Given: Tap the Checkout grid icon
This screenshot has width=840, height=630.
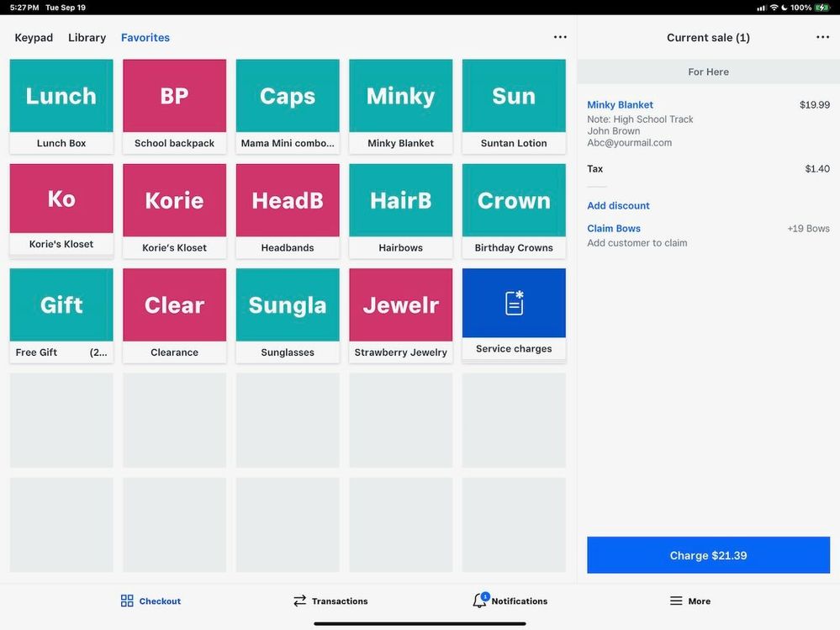Looking at the screenshot, I should point(127,601).
